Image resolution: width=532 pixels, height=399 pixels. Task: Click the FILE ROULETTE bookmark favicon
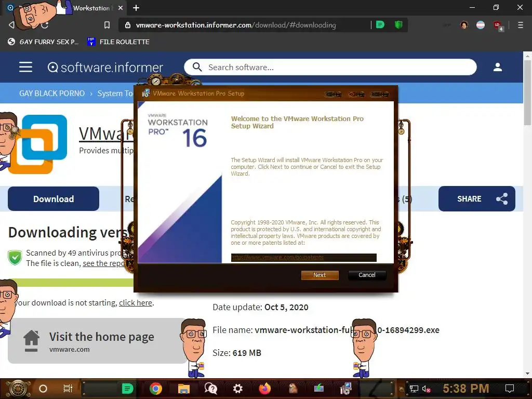click(x=91, y=42)
